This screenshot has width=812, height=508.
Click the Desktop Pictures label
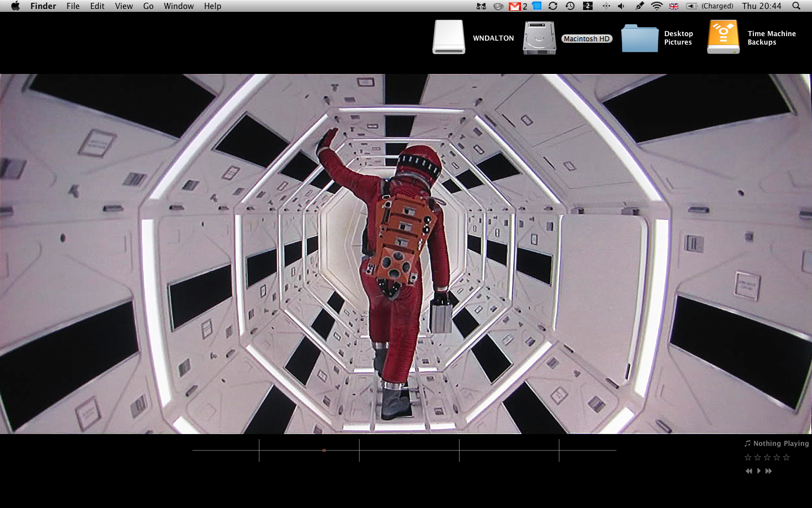[x=678, y=38]
